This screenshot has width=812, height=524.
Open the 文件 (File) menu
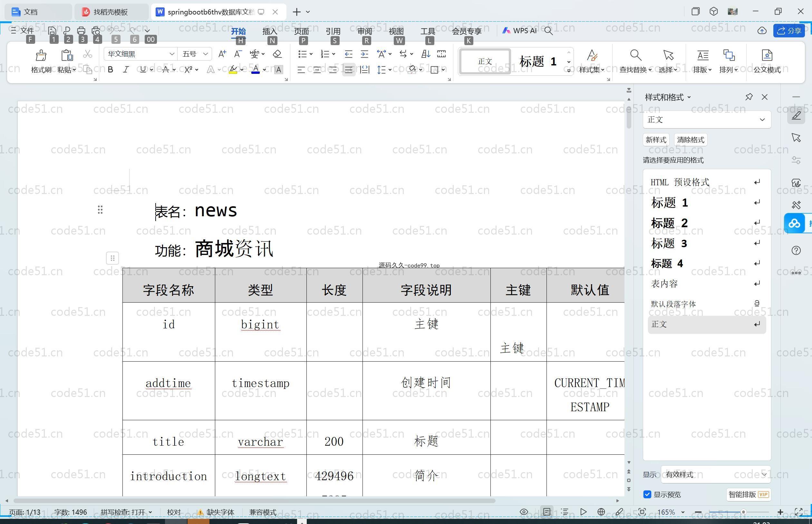23,31
